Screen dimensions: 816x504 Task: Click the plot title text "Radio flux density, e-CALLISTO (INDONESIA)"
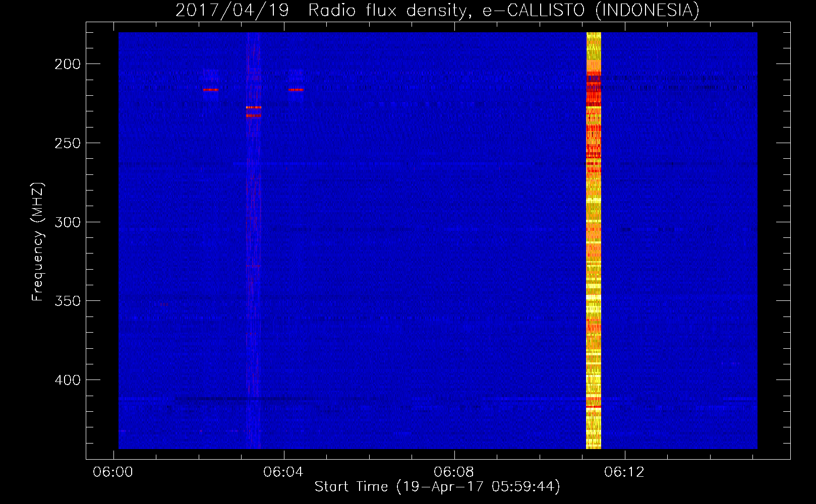[504, 10]
